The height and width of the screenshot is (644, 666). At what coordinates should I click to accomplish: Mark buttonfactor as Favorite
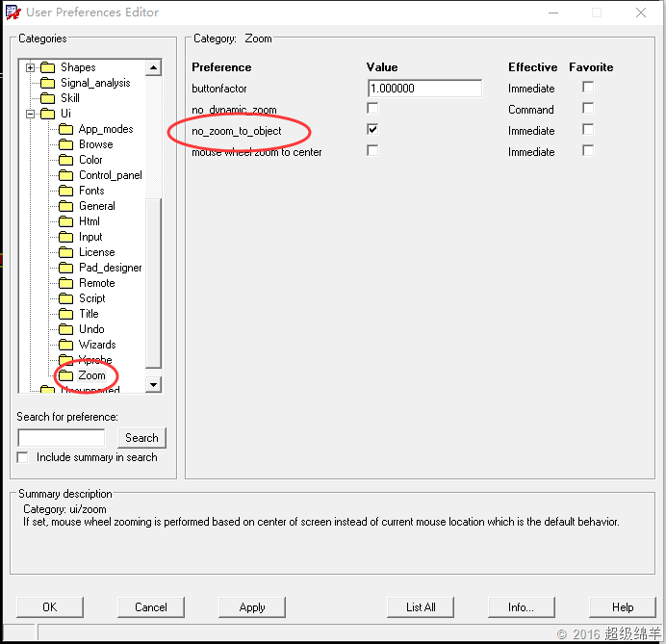point(588,88)
